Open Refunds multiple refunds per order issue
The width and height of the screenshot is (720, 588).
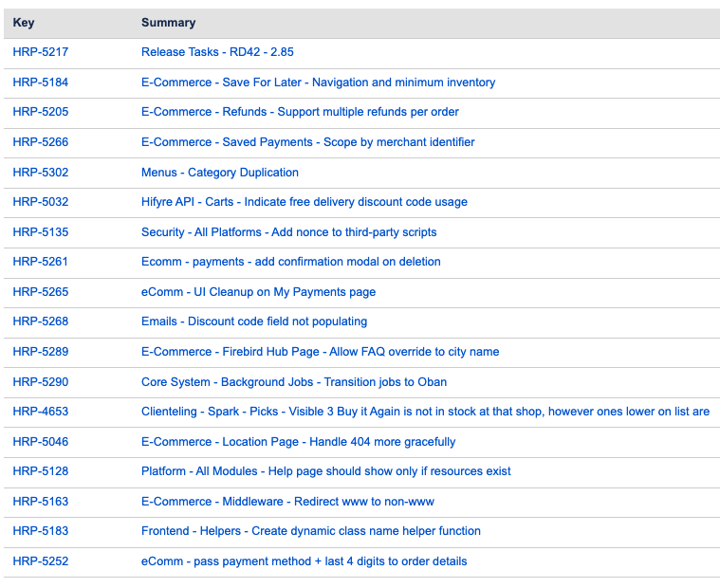click(x=300, y=112)
